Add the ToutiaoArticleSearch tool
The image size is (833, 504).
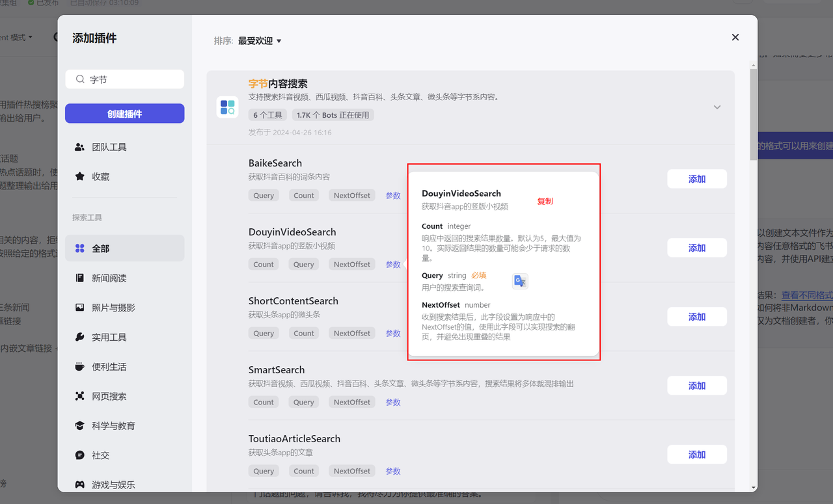click(697, 455)
